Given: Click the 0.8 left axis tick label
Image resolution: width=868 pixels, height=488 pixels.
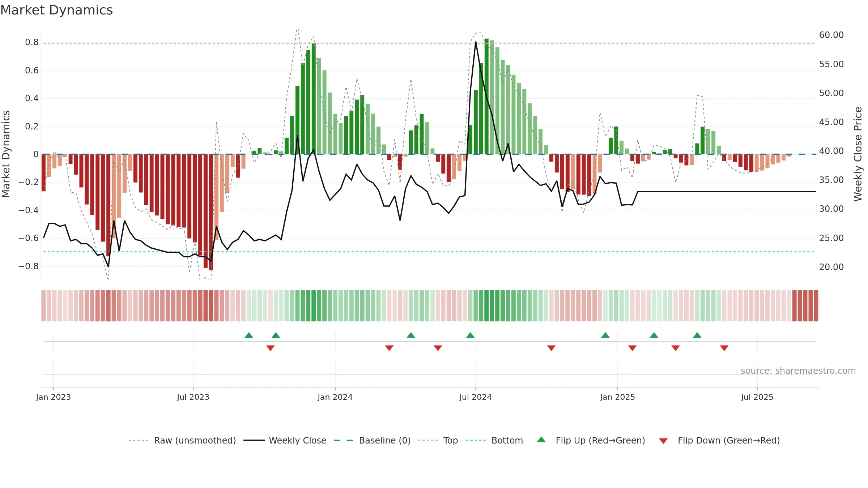Looking at the screenshot, I should click(32, 42).
